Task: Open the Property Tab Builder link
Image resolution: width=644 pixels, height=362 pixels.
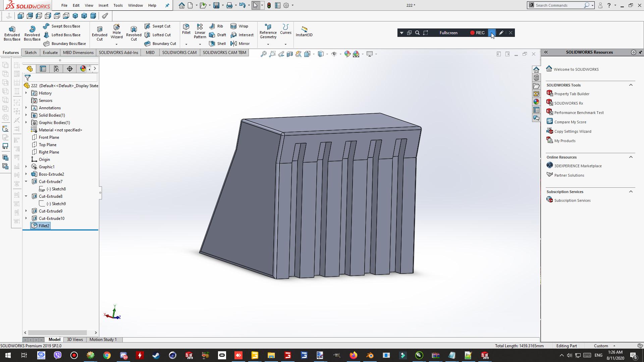Action: [x=572, y=94]
